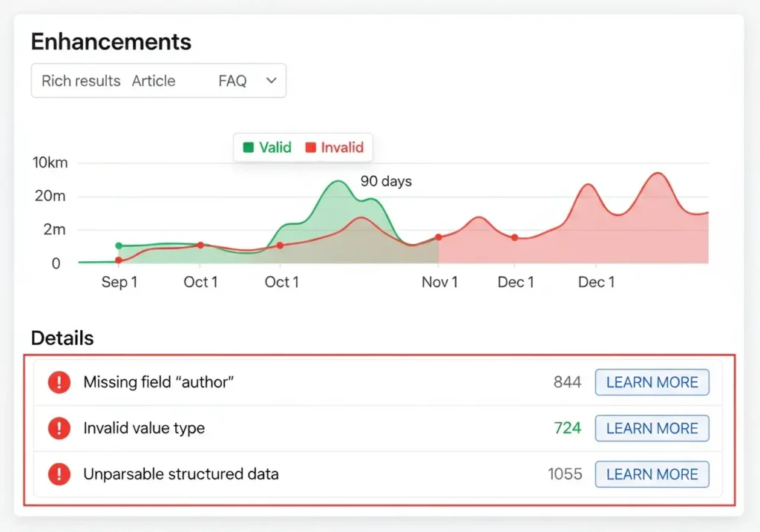
Task: Expand the chevron in the Rich results selector
Action: [x=271, y=80]
